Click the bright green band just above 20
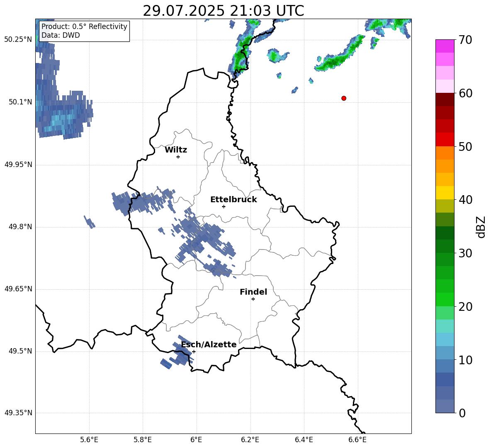Image resolution: width=491 pixels, height=448 pixels. tap(445, 299)
